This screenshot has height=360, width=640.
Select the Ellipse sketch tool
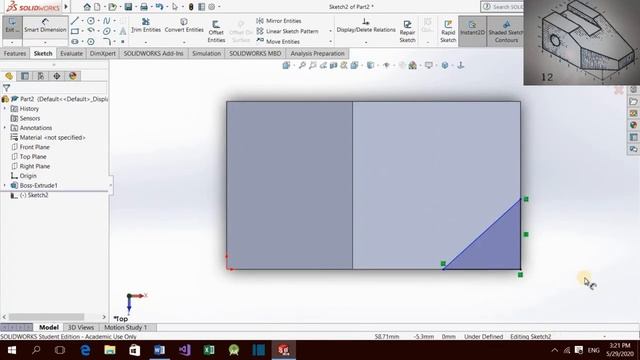(x=107, y=31)
